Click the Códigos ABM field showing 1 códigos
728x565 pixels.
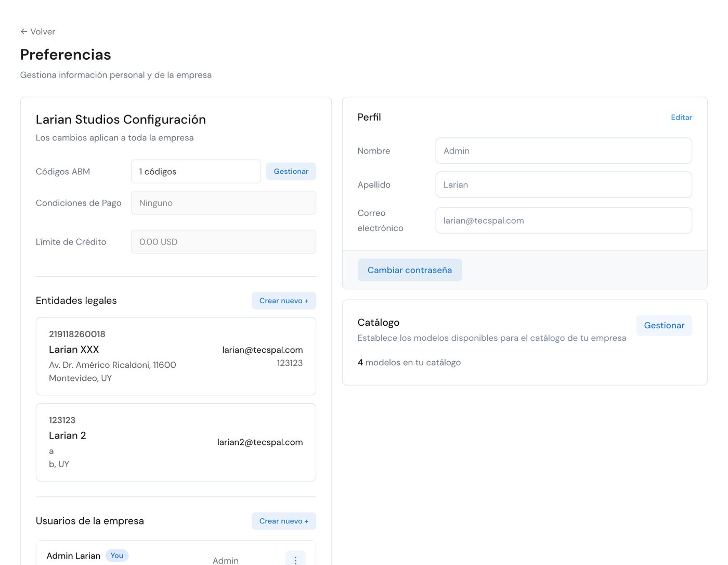196,172
